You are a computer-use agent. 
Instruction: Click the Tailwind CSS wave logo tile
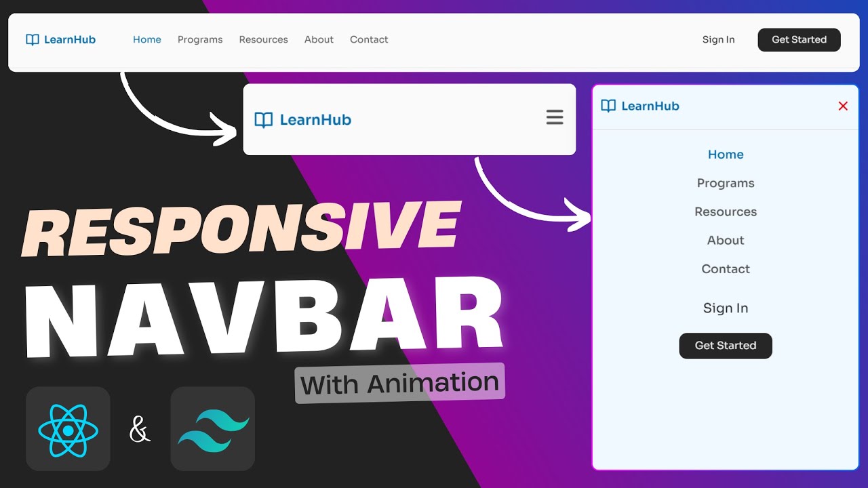tap(213, 429)
